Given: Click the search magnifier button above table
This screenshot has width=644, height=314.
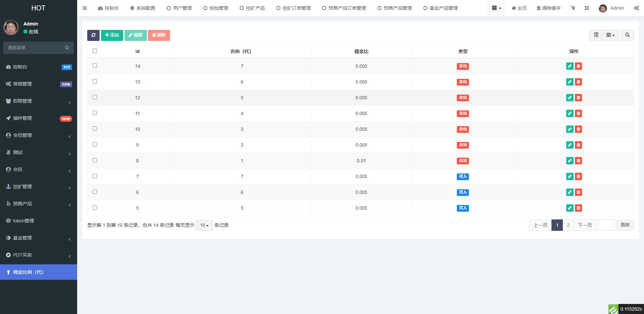Looking at the screenshot, I should [x=627, y=35].
